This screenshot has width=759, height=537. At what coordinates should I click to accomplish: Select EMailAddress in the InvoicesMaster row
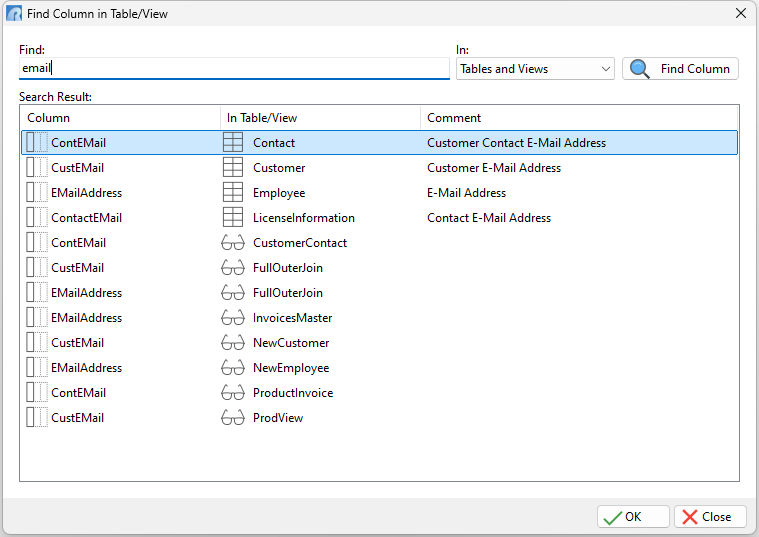pyautogui.click(x=87, y=318)
